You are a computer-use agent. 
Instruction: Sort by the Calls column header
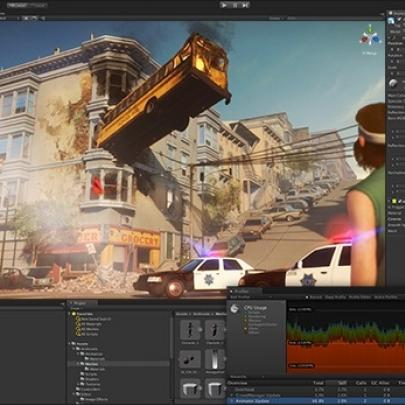[361, 383]
